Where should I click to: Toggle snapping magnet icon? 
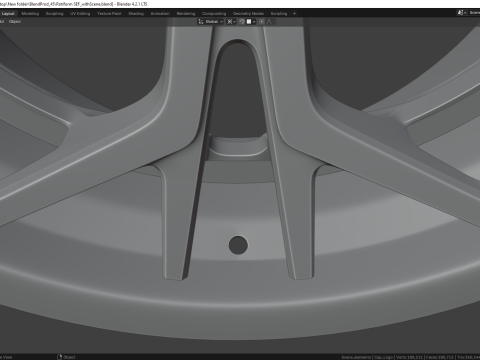click(242, 22)
